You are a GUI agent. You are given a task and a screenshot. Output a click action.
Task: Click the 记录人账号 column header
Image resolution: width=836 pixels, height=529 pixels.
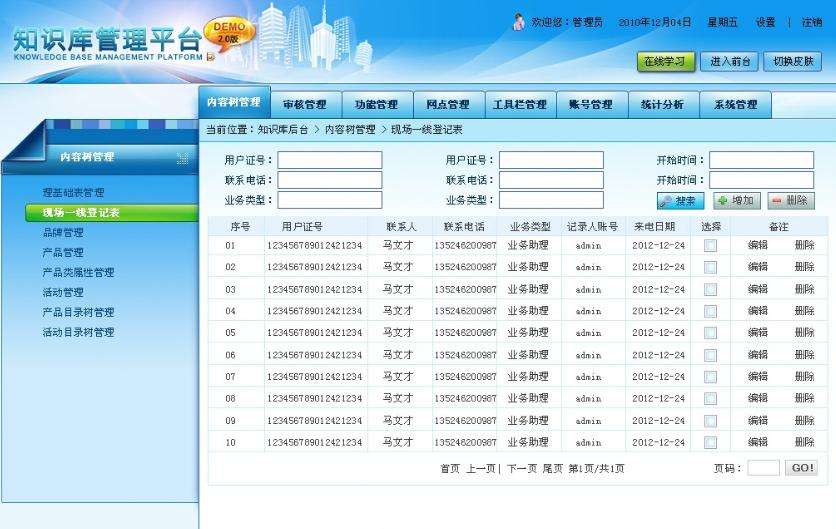click(x=592, y=227)
